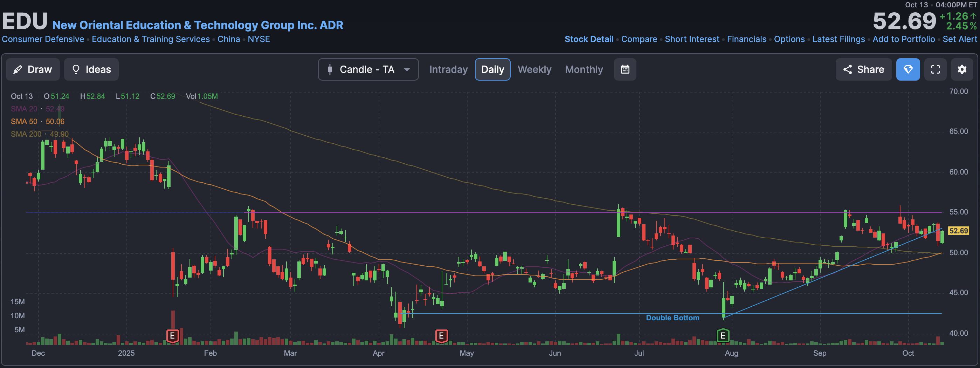Open the Financials link
The image size is (980, 368).
tap(746, 39)
